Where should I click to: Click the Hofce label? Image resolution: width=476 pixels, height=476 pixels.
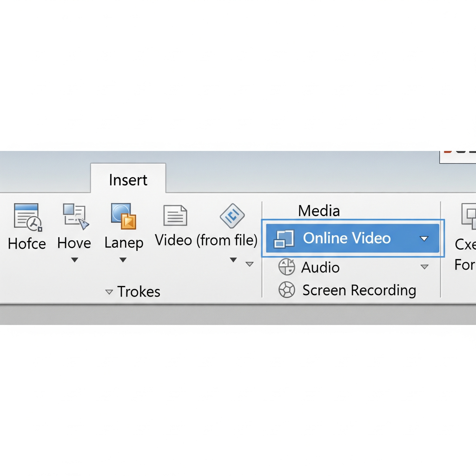click(x=27, y=244)
